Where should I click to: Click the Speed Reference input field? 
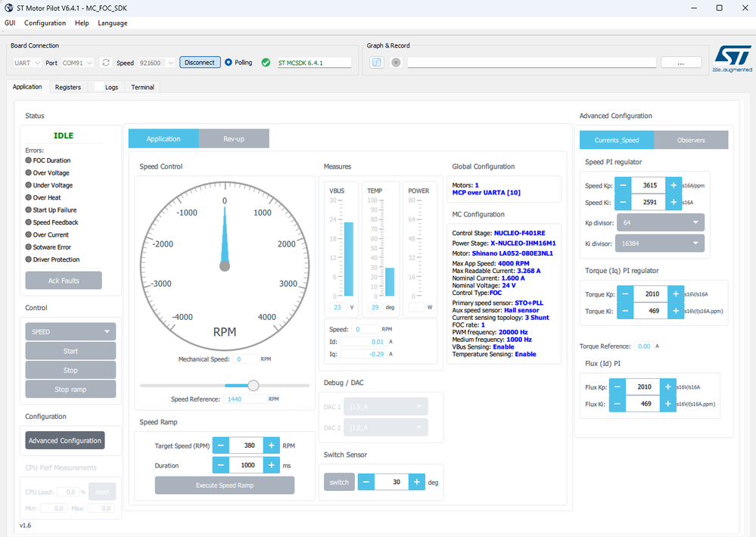[244, 399]
